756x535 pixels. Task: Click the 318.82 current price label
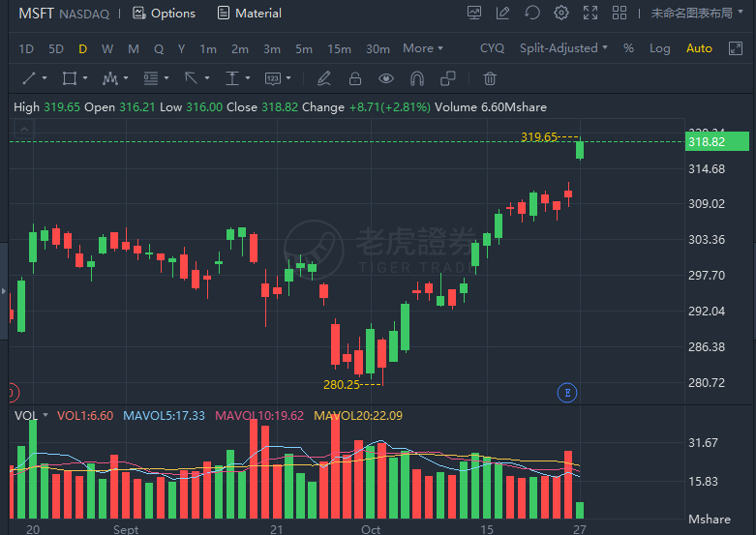click(x=717, y=141)
